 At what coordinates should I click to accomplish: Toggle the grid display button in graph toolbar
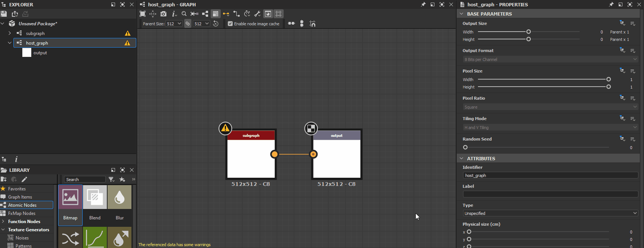(278, 14)
